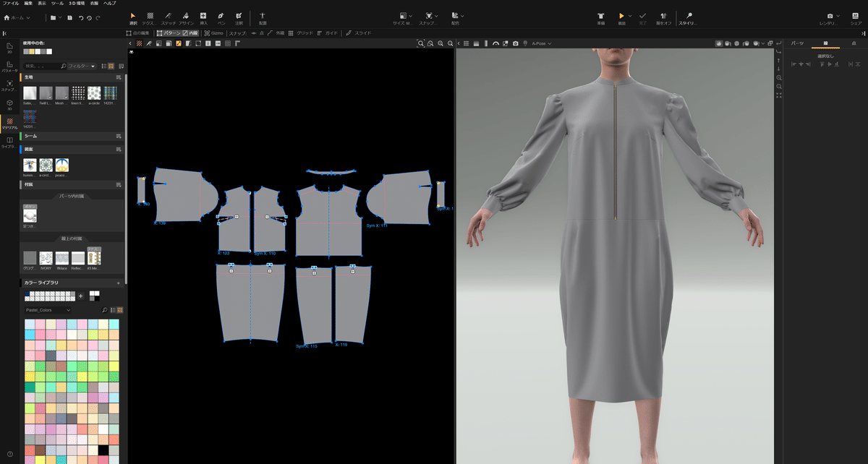Open the A-Pose dropdown in 3D view
Viewport: 868px width, 464px height.
pyautogui.click(x=541, y=43)
